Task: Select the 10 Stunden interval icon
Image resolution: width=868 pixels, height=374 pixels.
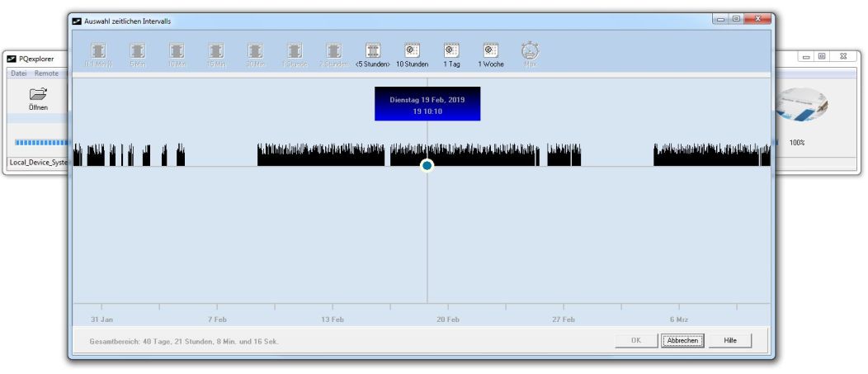Action: click(412, 51)
